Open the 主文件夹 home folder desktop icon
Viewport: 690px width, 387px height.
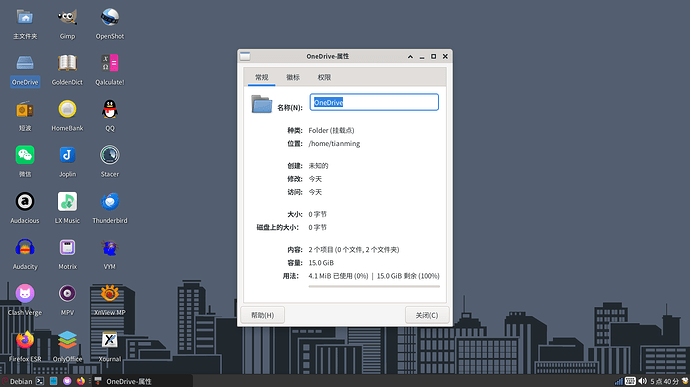25,18
